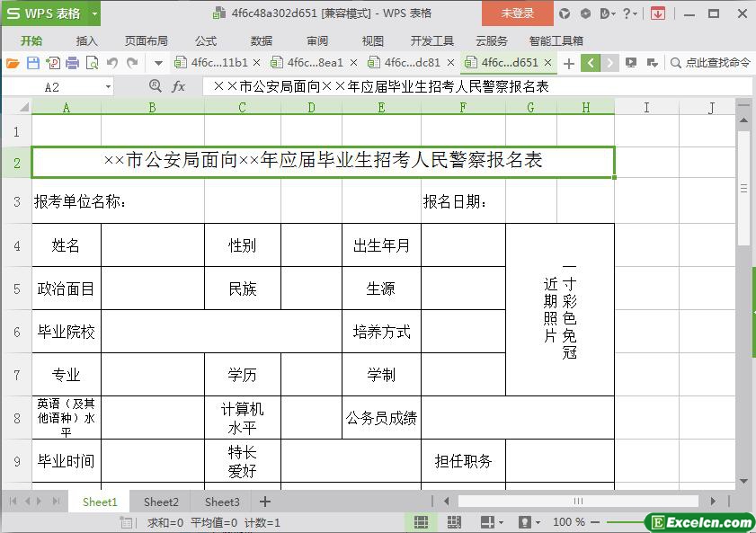
Task: Switch to Page Break Preview view
Action: pos(454,522)
